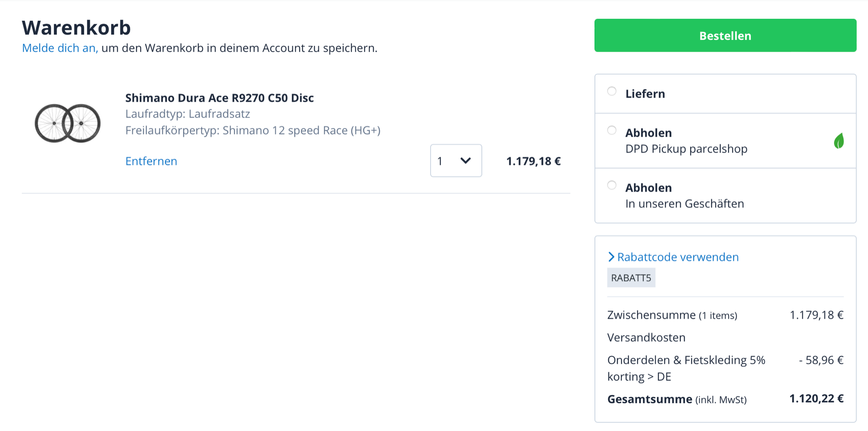
Task: Click the Melde dich an link
Action: pos(60,48)
